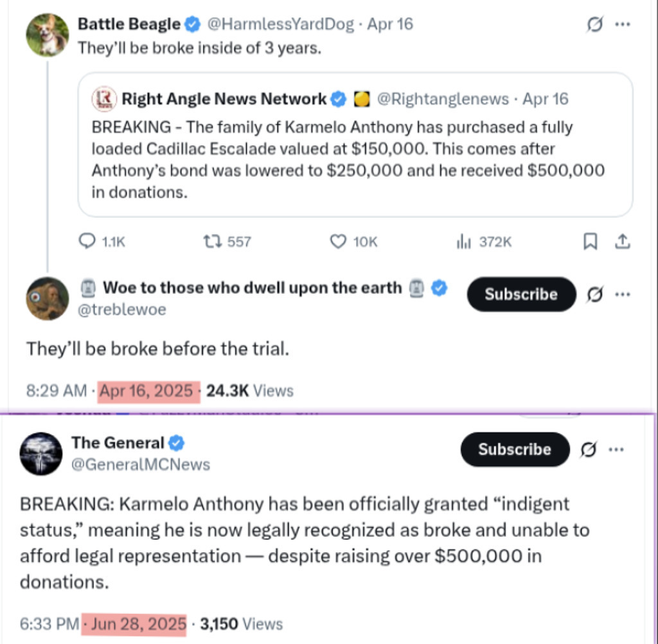Open the view analytics icon showing 372K
The height and width of the screenshot is (644, 658).
coord(462,241)
